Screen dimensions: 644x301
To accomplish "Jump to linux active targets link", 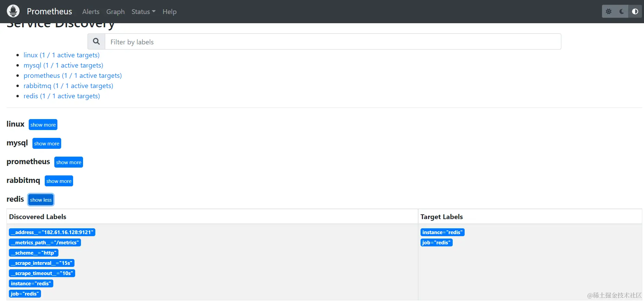I will (61, 55).
